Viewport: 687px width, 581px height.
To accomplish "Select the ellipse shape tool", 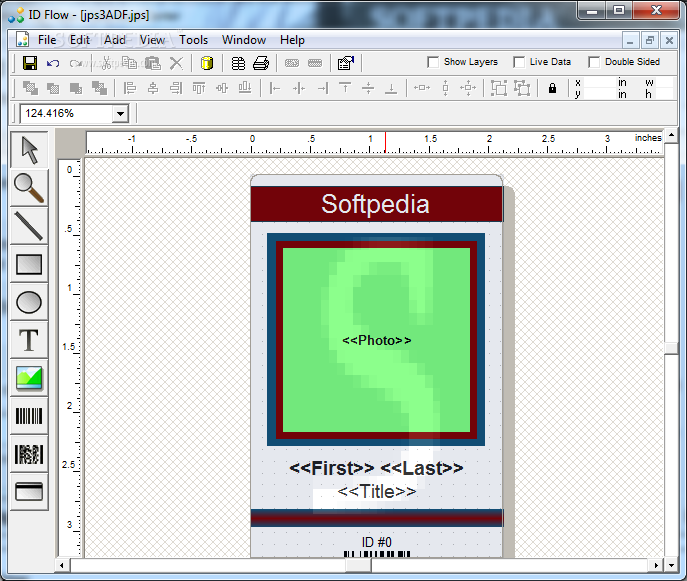I will coord(29,302).
